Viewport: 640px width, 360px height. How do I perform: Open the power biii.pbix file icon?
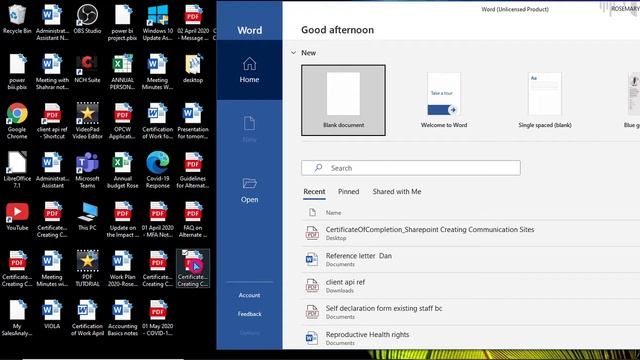(17, 71)
